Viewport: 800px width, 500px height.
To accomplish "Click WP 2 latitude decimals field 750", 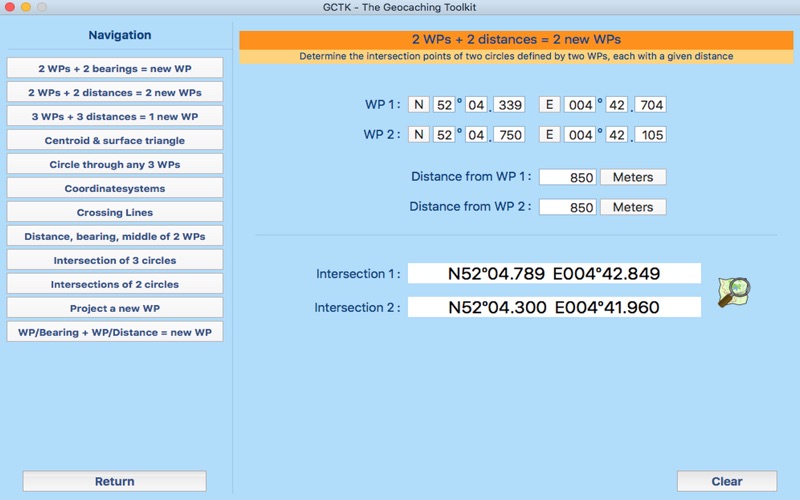I will 509,135.
